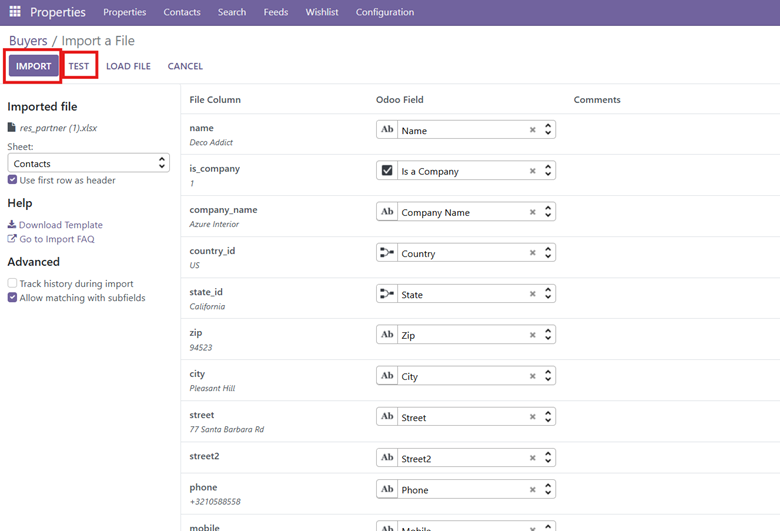Viewport: 780px width, 531px height.
Task: Enable Track history during import
Action: click(x=12, y=284)
